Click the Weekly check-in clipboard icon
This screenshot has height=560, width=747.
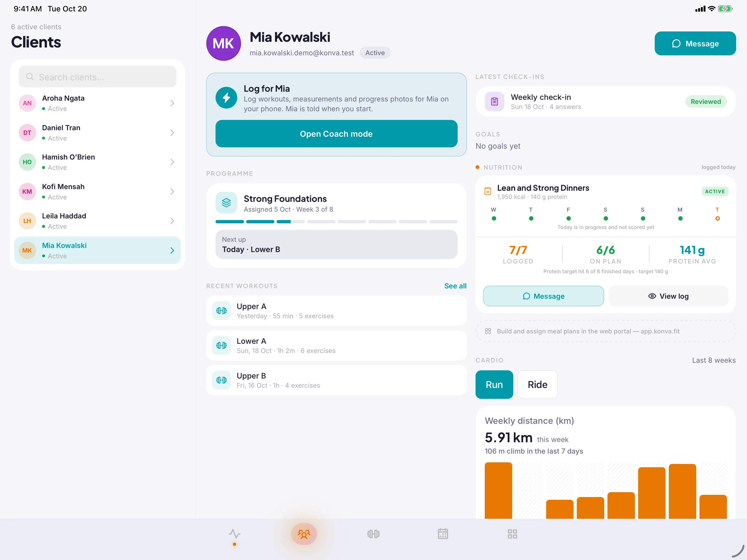494,101
